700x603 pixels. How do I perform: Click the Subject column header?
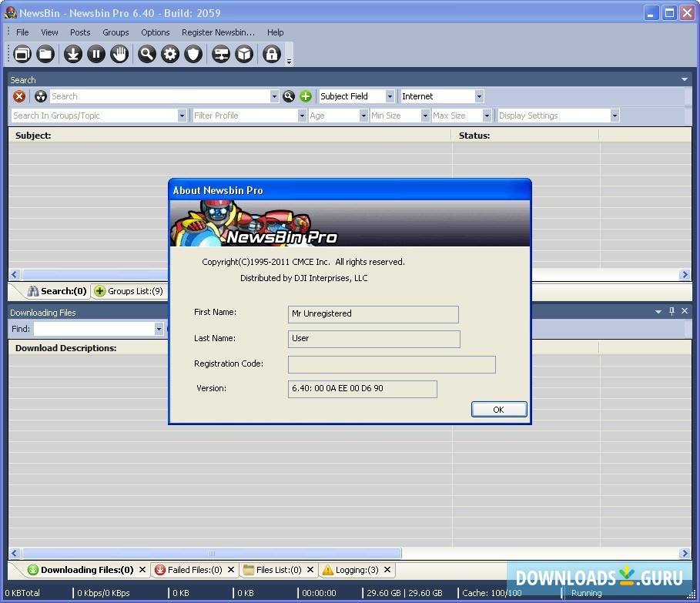(x=230, y=136)
